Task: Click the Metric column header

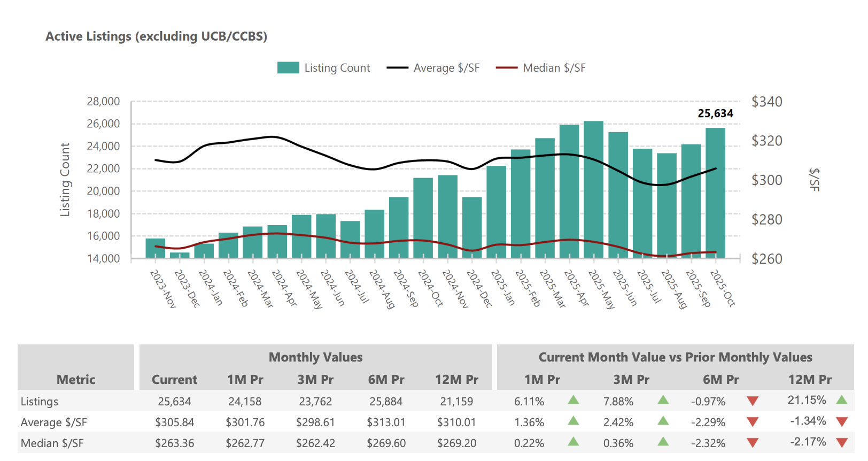Action: [76, 380]
